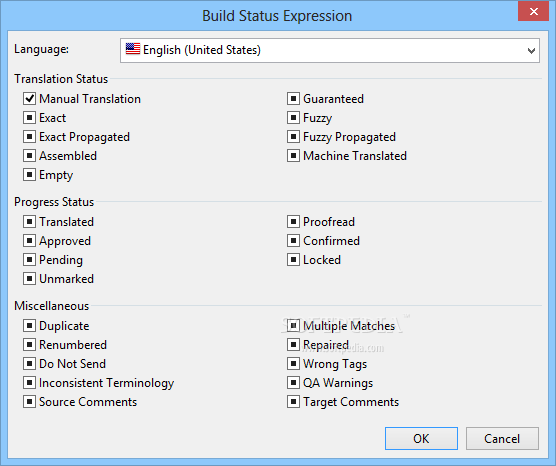
Task: Toggle the Machine Translated checkbox
Action: pyautogui.click(x=293, y=156)
